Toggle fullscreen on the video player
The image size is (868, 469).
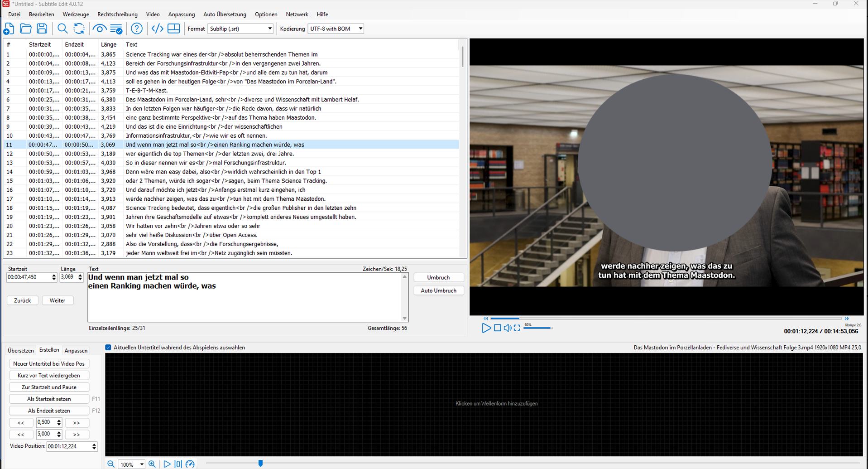tap(517, 328)
